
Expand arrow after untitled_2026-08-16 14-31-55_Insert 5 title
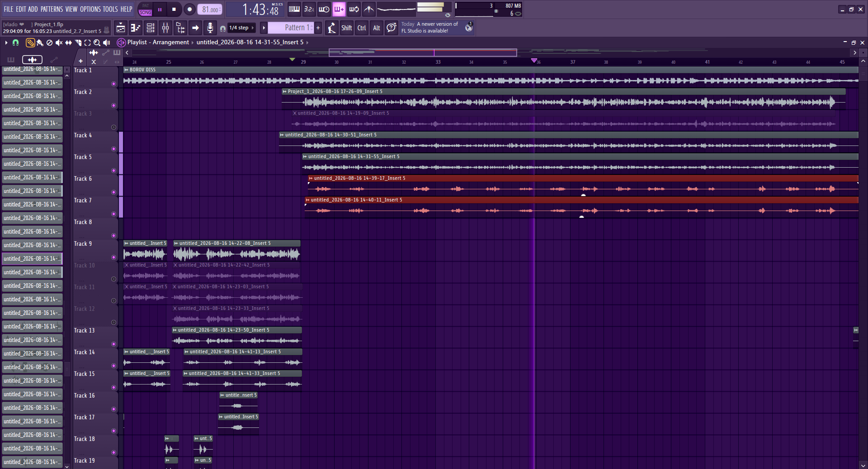307,42
